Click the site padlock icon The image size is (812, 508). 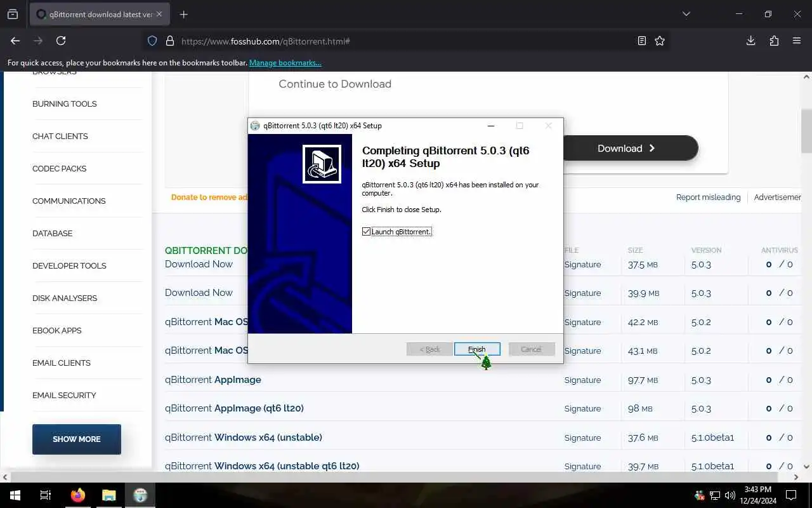point(169,41)
